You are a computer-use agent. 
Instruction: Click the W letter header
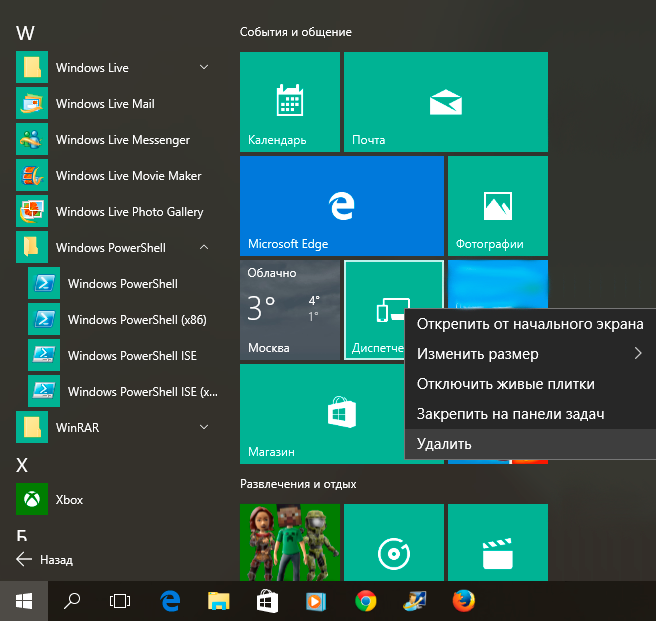click(x=25, y=33)
